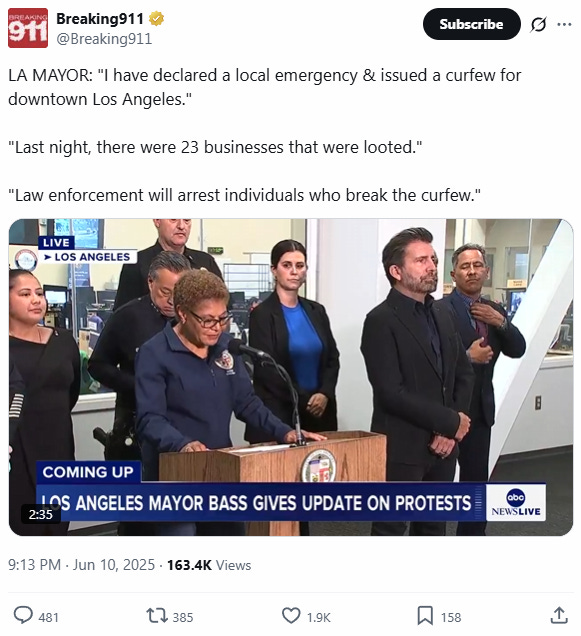View the 163.4K Views analytics
Viewport: 581px width, 636px height.
[209, 565]
